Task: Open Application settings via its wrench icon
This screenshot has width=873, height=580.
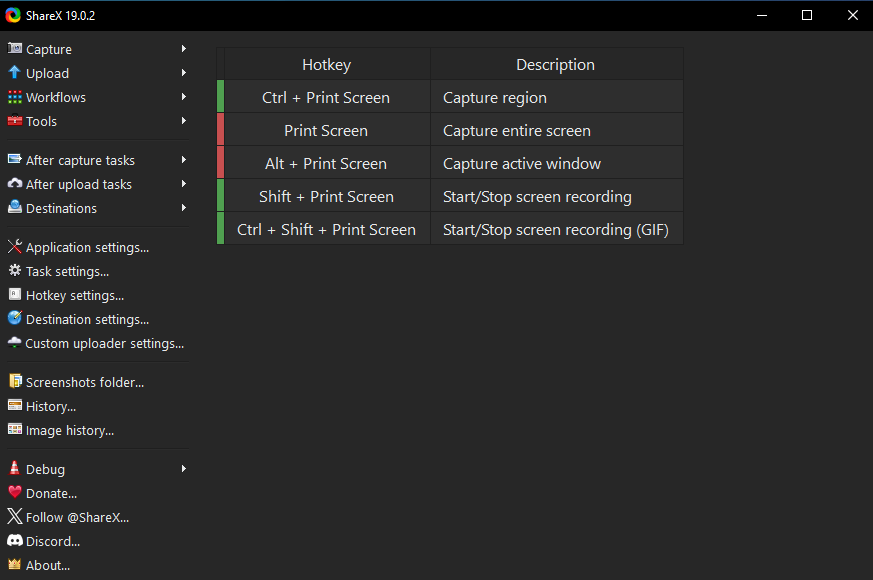Action: (x=14, y=247)
